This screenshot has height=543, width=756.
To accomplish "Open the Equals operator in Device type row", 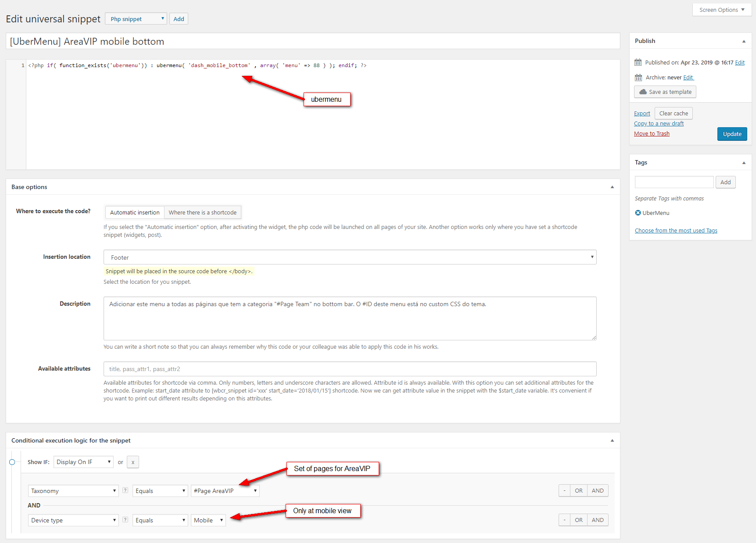I will point(160,520).
